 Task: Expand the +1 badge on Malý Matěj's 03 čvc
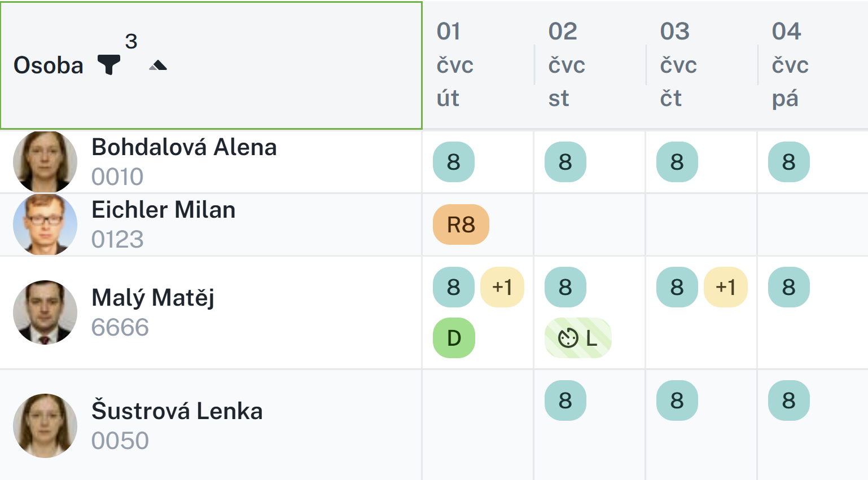pyautogui.click(x=725, y=287)
